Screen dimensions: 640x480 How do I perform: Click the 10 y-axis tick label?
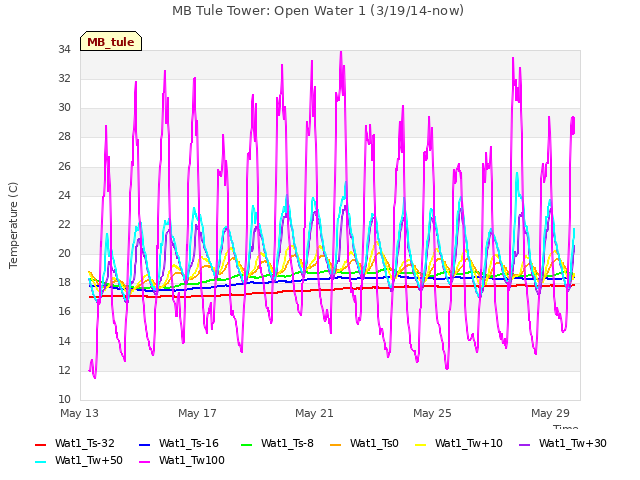coord(64,400)
